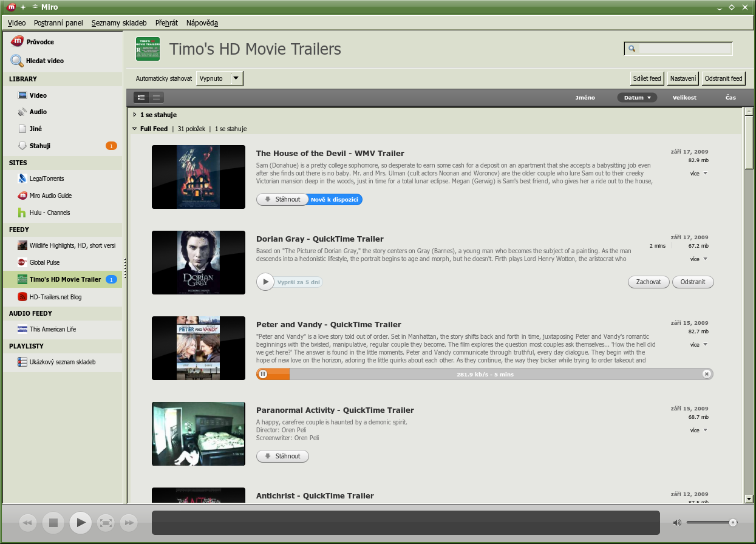
Task: Open the Seznamy skladeb menu
Action: [119, 23]
